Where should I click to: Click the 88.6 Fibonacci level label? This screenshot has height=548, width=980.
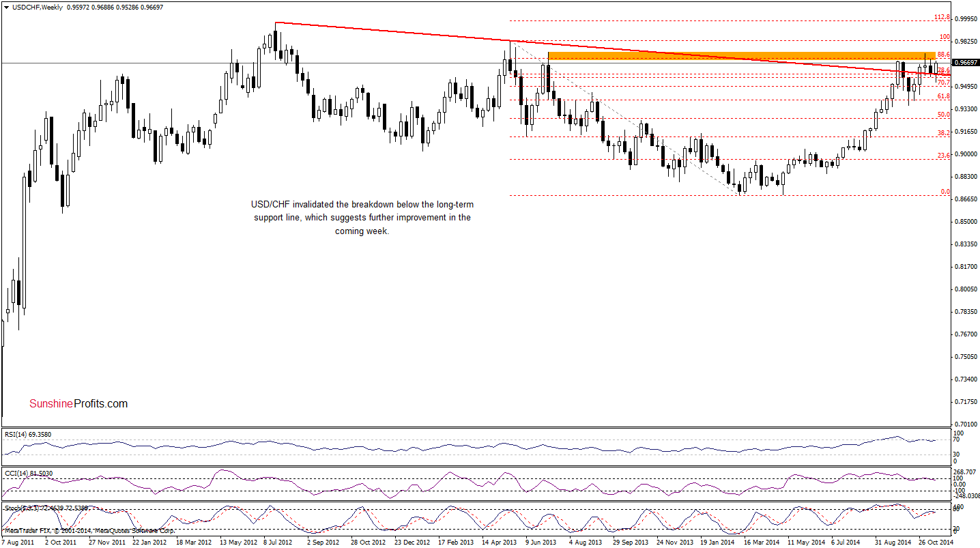tap(944, 55)
